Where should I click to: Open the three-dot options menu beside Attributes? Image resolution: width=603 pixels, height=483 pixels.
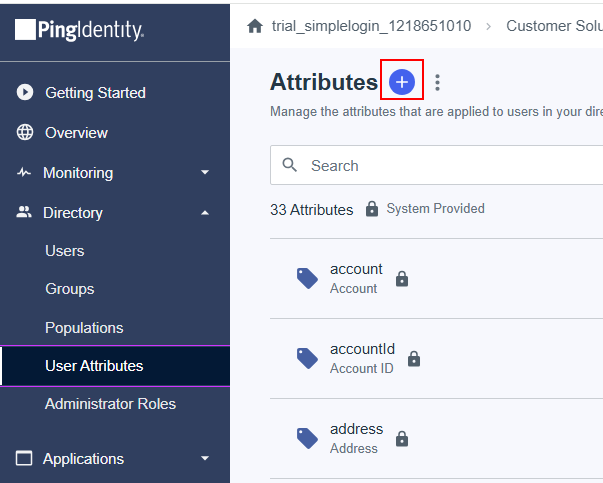click(437, 83)
